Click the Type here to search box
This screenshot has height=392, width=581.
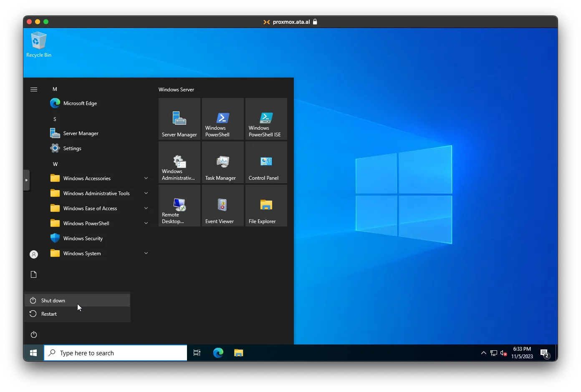tap(116, 353)
